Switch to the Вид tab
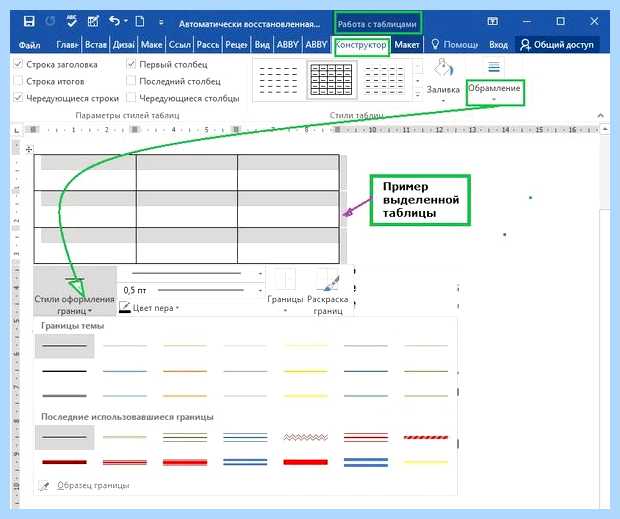Viewport: 620px width, 519px height. [x=262, y=45]
